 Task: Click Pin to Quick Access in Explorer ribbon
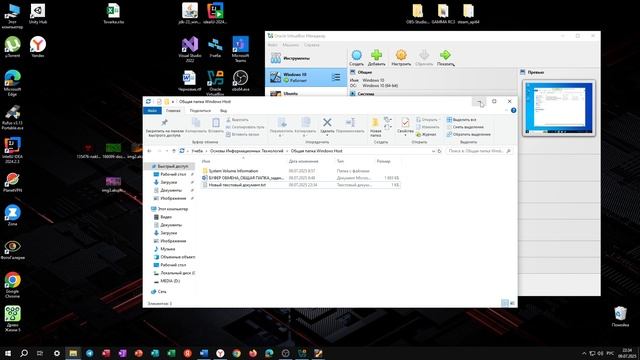tap(164, 127)
